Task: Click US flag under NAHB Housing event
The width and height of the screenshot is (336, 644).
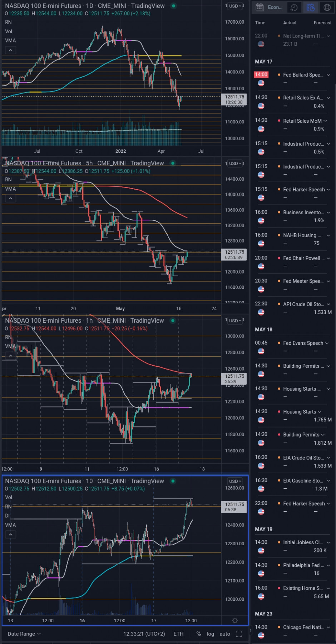Action: (x=261, y=243)
